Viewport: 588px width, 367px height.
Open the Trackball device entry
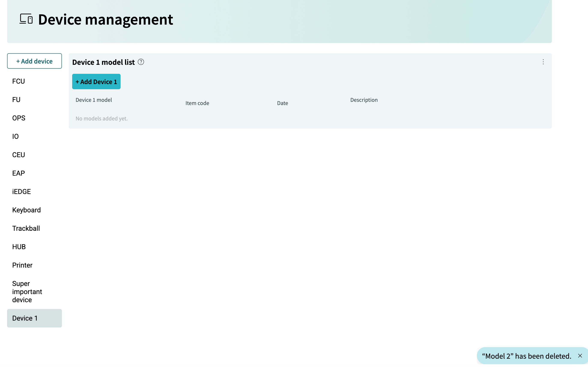coord(34,228)
